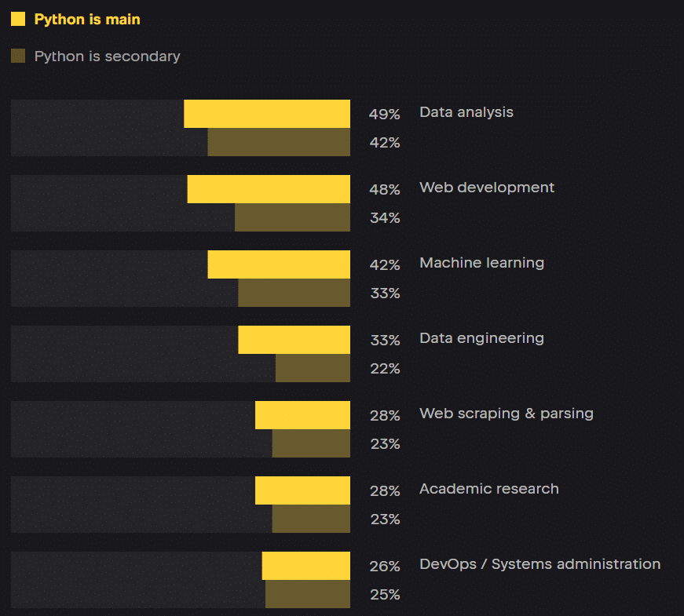Click the yellow Data engineering main bar
Image resolution: width=684 pixels, height=616 pixels.
pos(294,340)
